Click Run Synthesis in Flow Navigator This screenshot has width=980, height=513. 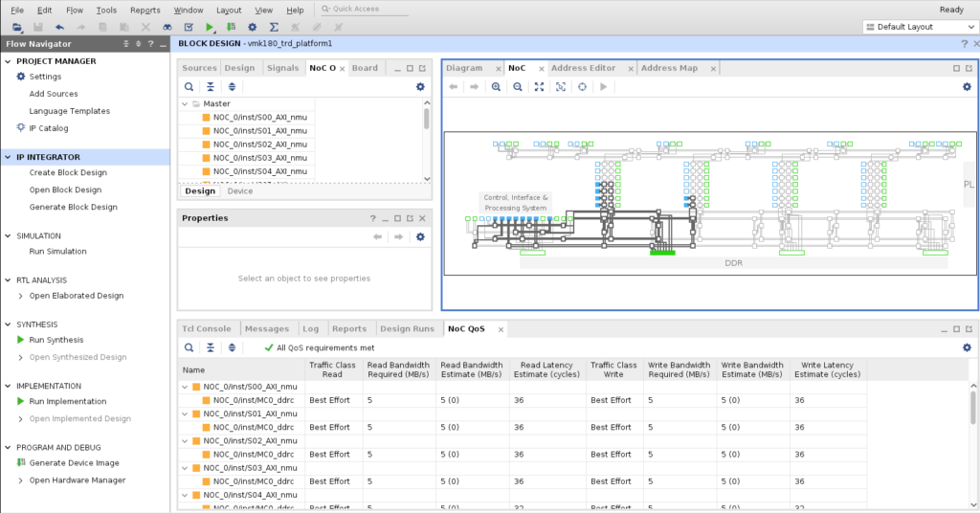(x=56, y=340)
